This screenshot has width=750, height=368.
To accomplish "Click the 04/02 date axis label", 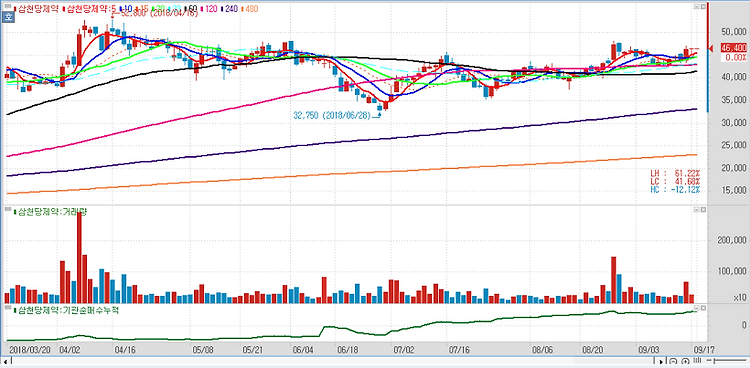I will coord(70,349).
